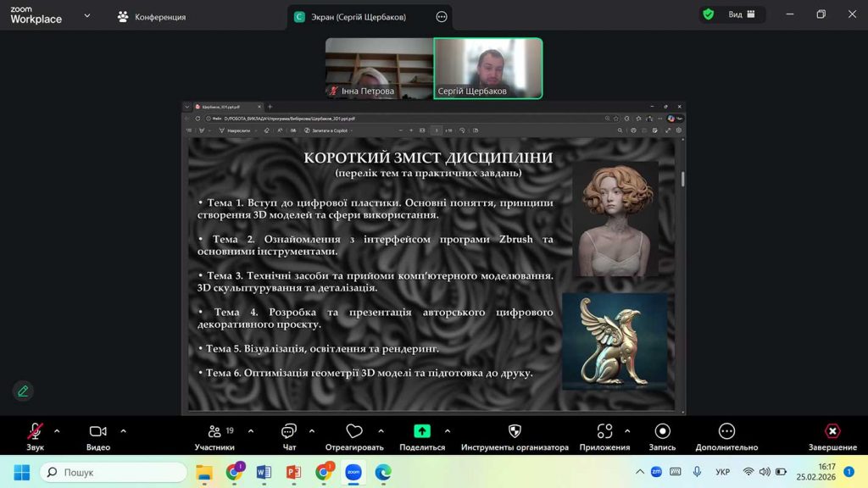Open screen share tab options menu
The image size is (868, 488).
coord(441,17)
